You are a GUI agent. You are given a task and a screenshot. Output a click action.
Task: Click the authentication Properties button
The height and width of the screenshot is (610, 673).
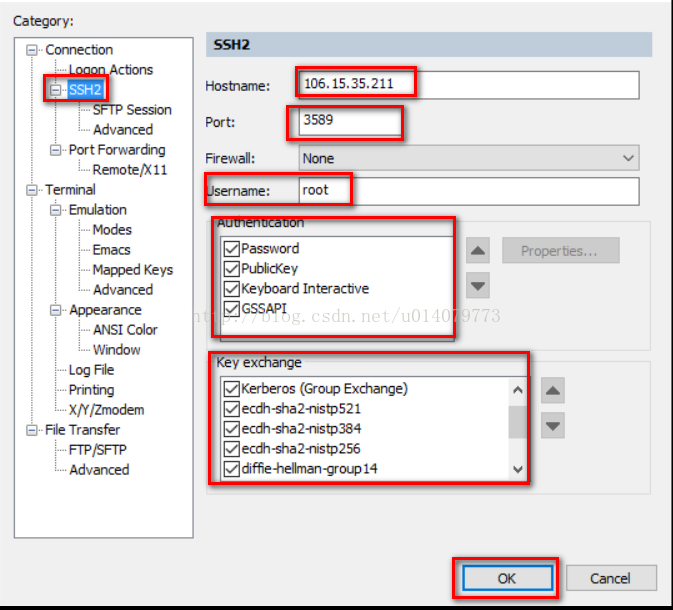(561, 251)
